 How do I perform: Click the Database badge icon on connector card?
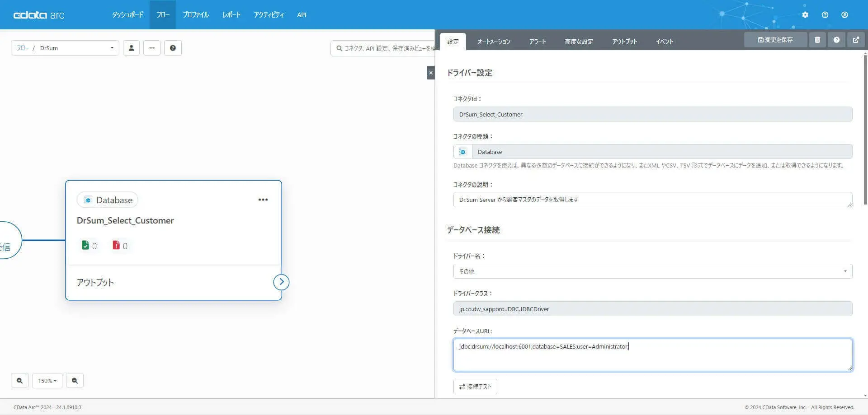(x=88, y=200)
